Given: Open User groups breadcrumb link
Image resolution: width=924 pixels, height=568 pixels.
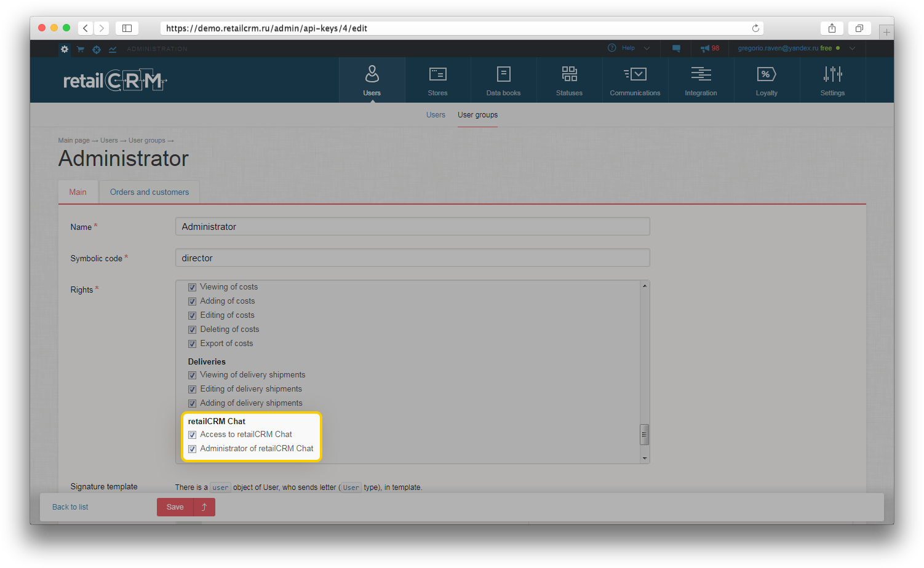Looking at the screenshot, I should [147, 140].
